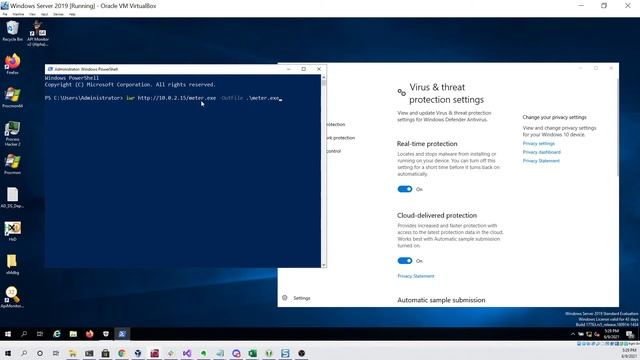
Task: Open Microsoft Store from the host taskbar
Action: (105, 353)
